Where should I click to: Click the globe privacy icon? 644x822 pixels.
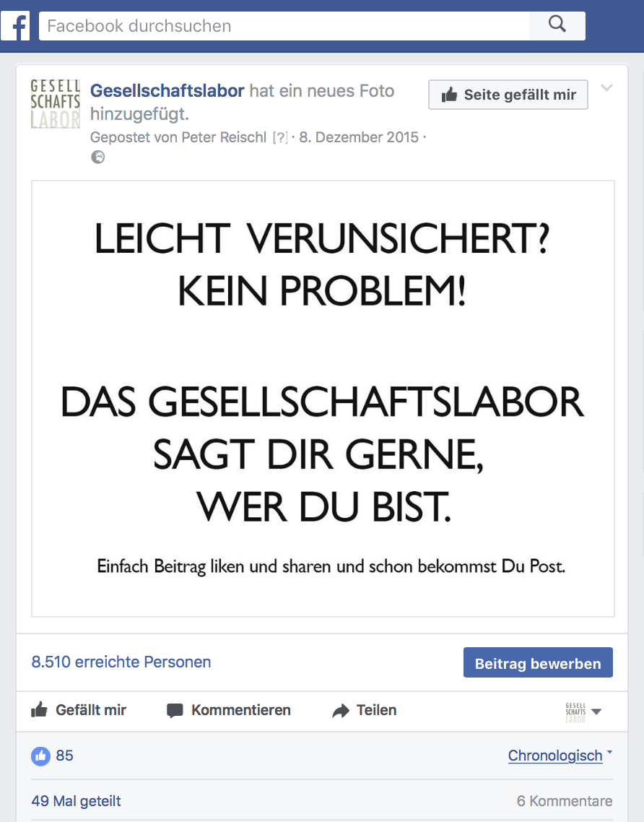pyautogui.click(x=98, y=157)
